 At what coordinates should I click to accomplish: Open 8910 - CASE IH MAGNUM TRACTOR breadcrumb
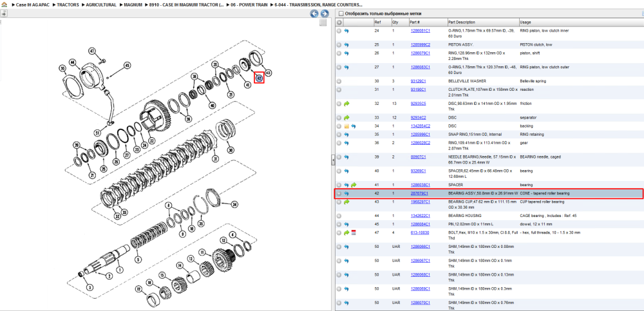(x=187, y=5)
